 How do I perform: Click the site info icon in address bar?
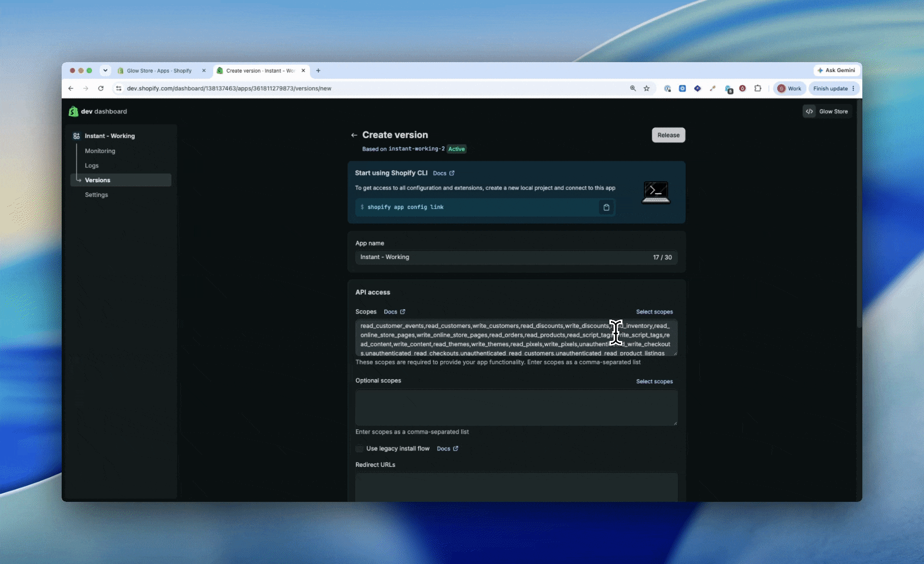(119, 88)
